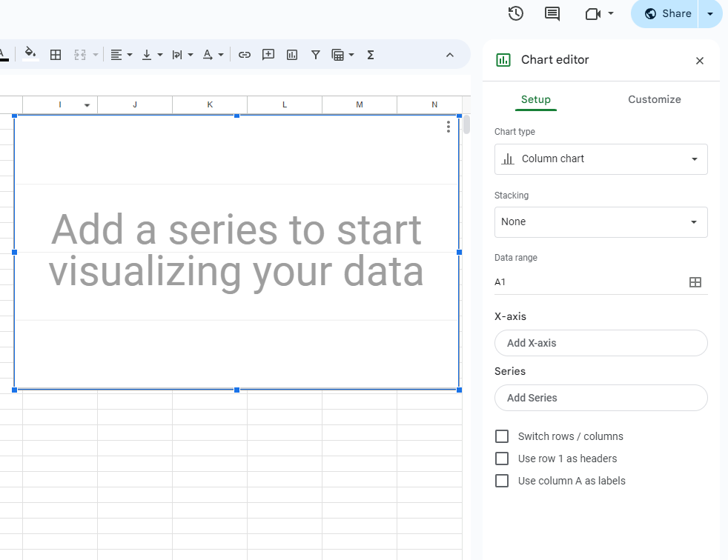Screen dimensions: 728x560
Task: Expand the Stacking None dropdown
Action: point(600,222)
